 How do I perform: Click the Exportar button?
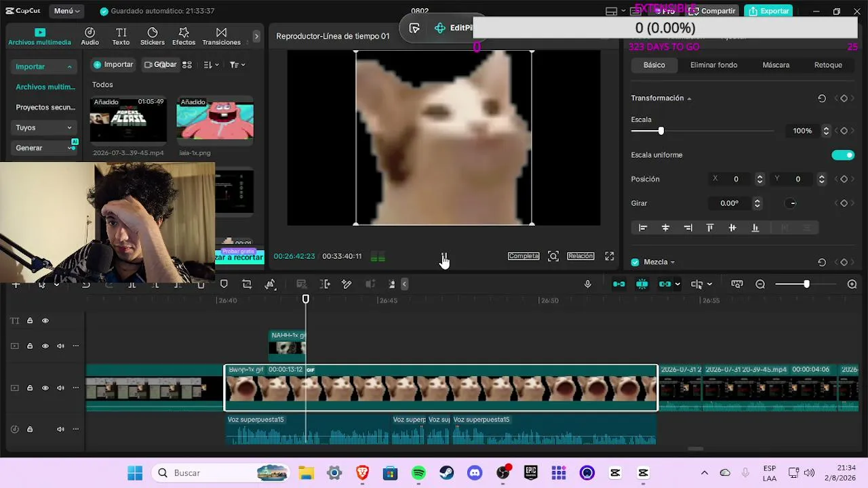(x=769, y=11)
